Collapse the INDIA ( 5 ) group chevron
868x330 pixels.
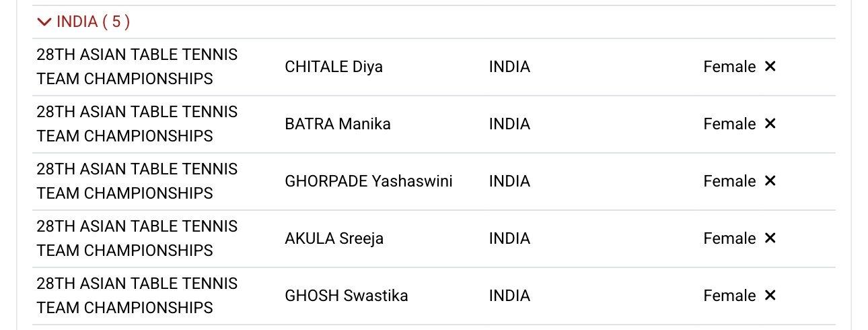[x=44, y=22]
